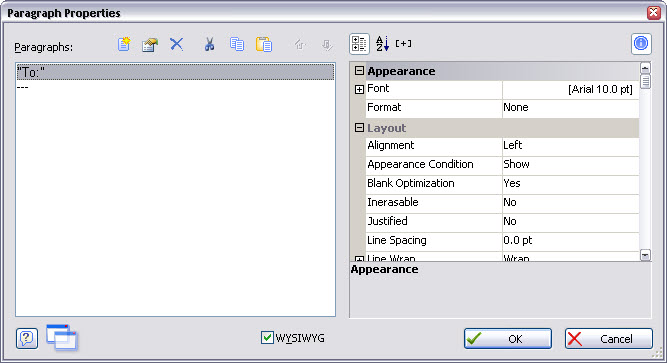The image size is (667, 363).
Task: Close the Paragraph Properties dialog
Action: tap(654, 13)
